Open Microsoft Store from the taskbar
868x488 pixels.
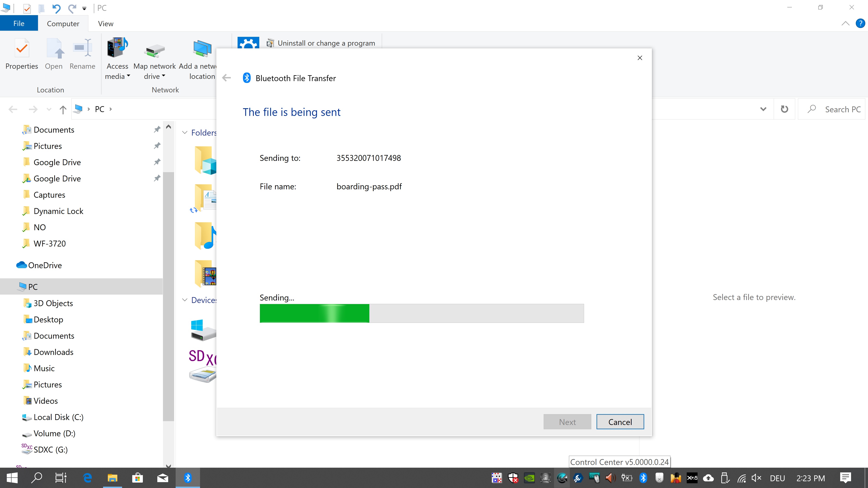tap(137, 478)
